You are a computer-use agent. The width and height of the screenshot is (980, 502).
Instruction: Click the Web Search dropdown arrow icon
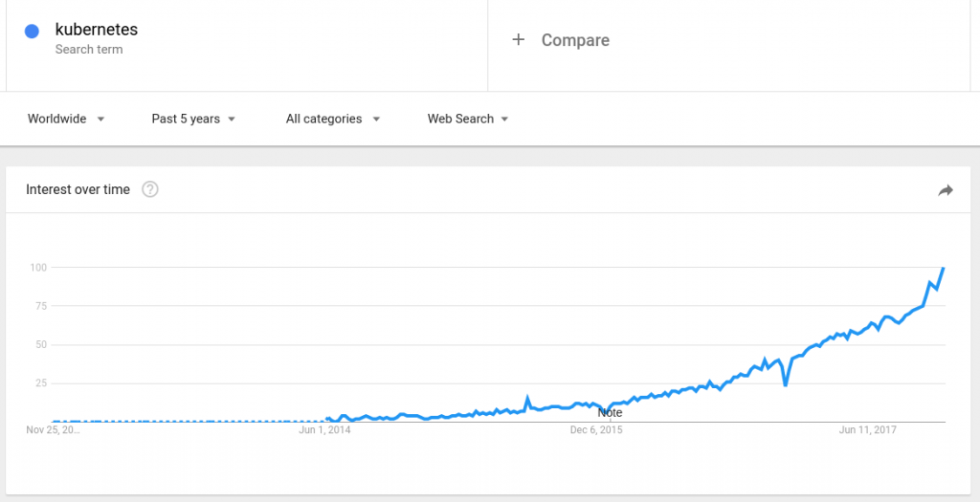504,120
